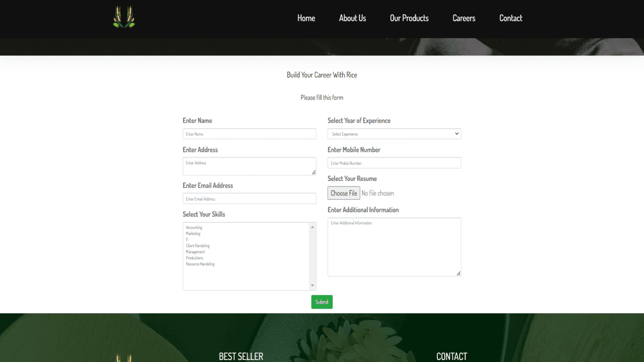Click the CONTACT footer heading
The width and height of the screenshot is (644, 362).
point(452,356)
